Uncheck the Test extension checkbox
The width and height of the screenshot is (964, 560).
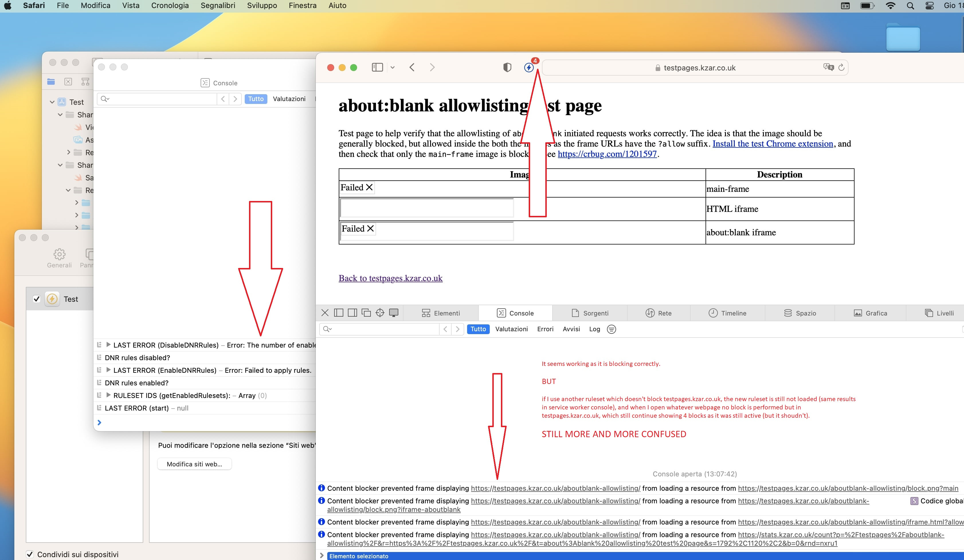[x=37, y=299]
